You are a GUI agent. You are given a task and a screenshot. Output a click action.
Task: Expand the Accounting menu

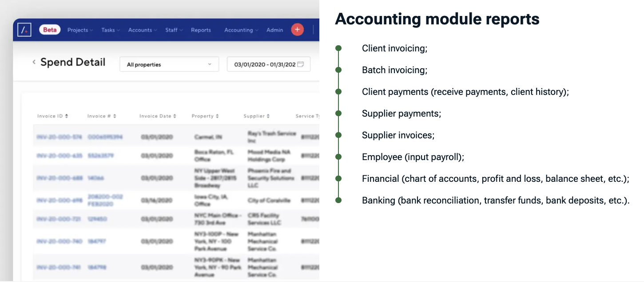point(241,30)
